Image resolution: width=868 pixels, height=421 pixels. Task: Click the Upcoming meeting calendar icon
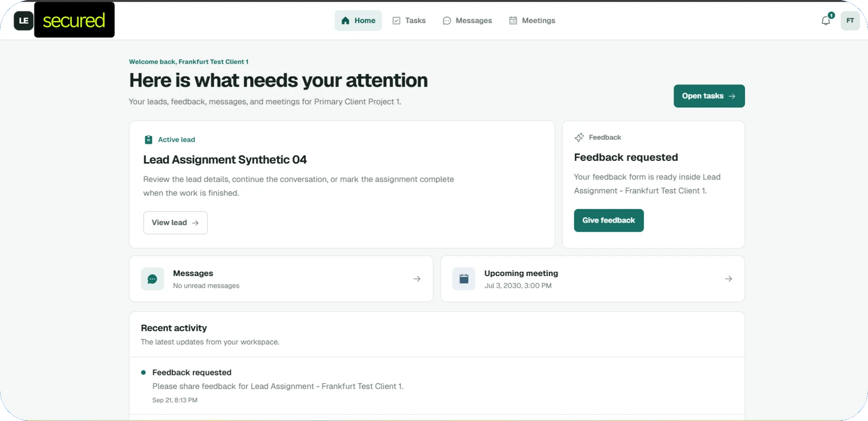pos(464,279)
